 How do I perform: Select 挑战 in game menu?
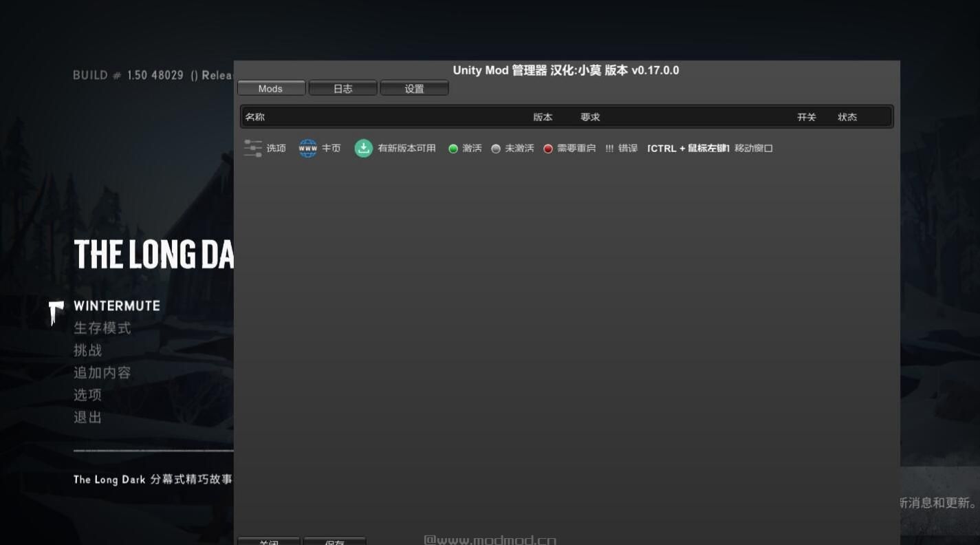click(87, 350)
